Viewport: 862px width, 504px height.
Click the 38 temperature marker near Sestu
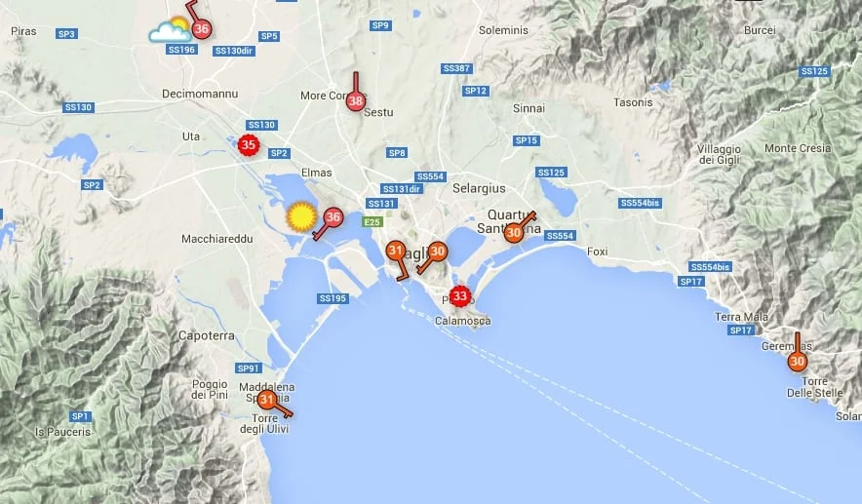[x=356, y=101]
